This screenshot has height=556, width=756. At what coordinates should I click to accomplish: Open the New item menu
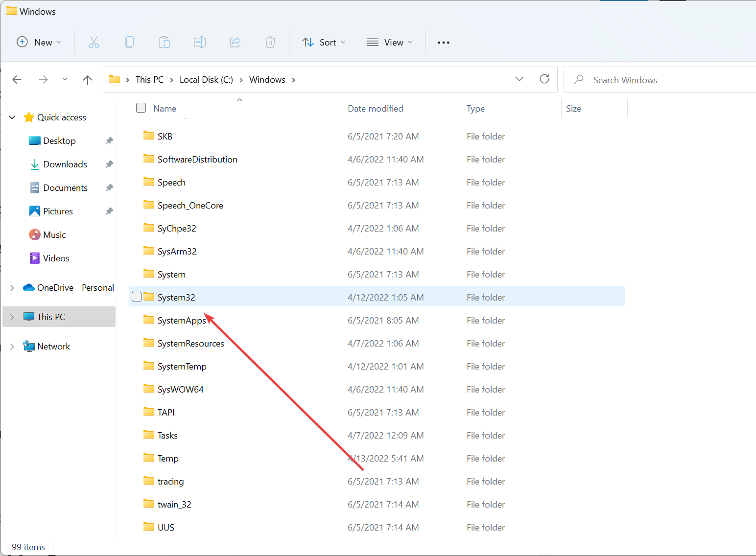tap(39, 43)
